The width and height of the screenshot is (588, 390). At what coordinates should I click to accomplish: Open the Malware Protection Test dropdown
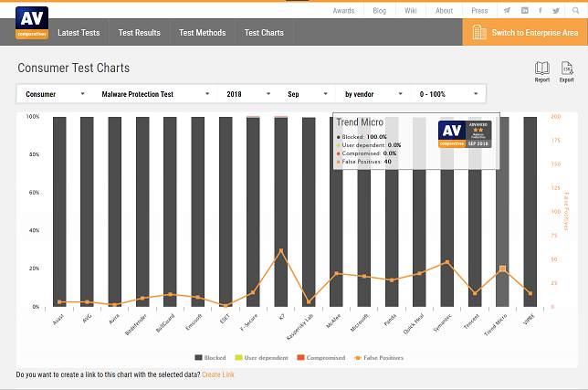(155, 94)
